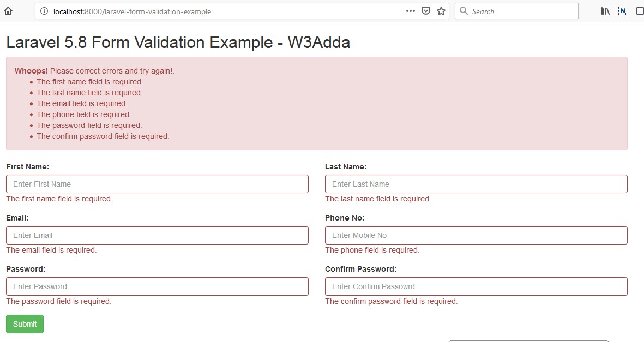Screen dimensions: 644x342
Task: Click the Home icon in the toolbar
Action: tap(8, 10)
